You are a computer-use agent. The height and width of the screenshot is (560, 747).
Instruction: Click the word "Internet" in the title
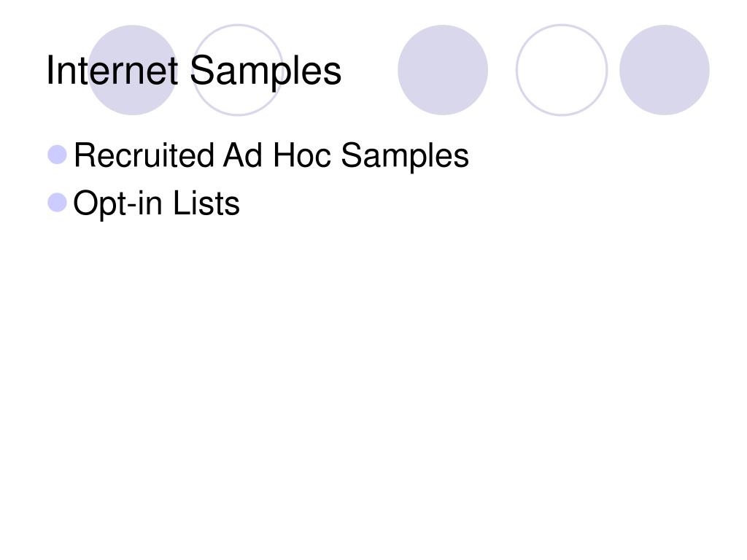[x=112, y=71]
